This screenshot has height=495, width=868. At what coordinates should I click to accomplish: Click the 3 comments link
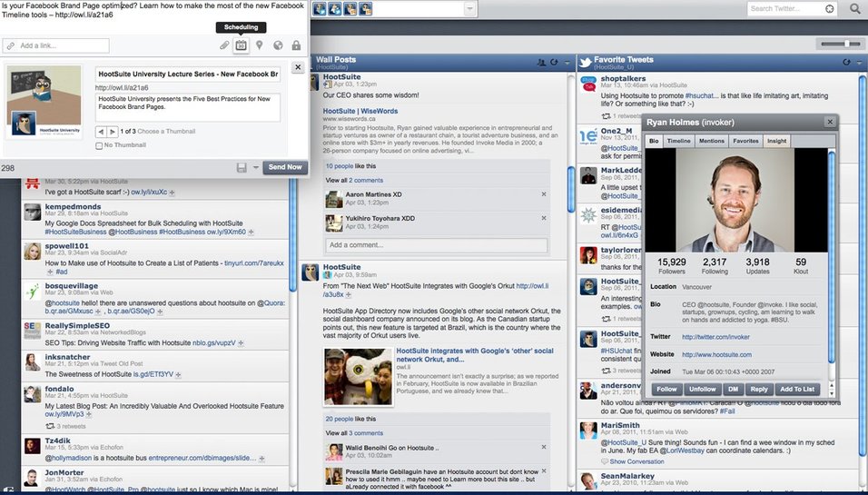click(366, 433)
